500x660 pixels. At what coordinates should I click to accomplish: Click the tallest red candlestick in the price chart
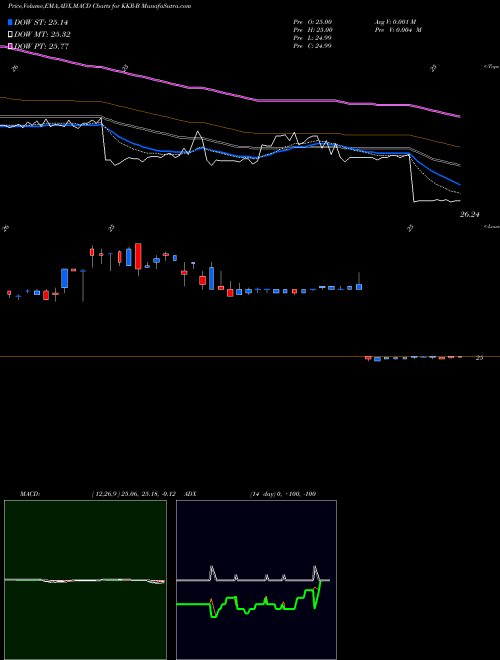(138, 256)
